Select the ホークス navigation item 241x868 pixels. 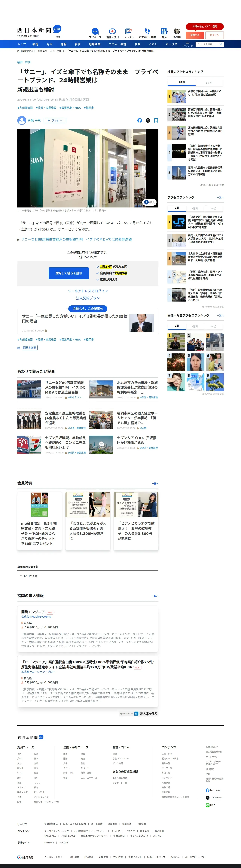[171, 44]
